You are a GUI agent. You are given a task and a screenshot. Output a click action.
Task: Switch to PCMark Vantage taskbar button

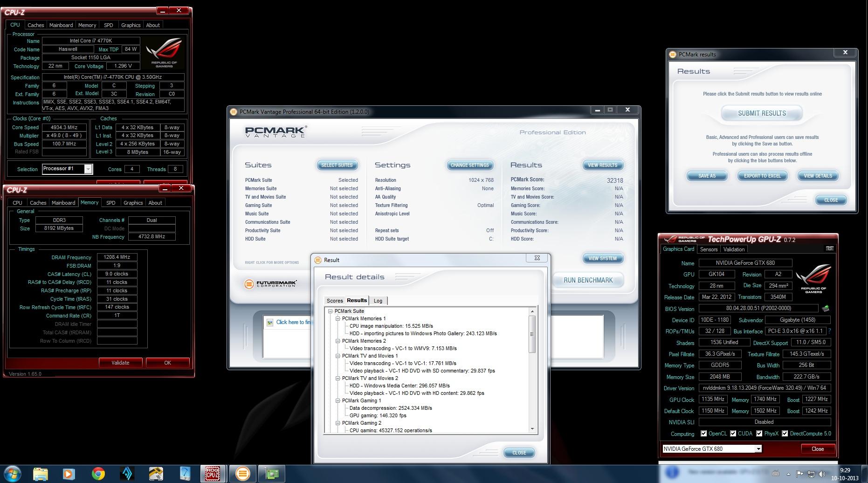point(242,474)
